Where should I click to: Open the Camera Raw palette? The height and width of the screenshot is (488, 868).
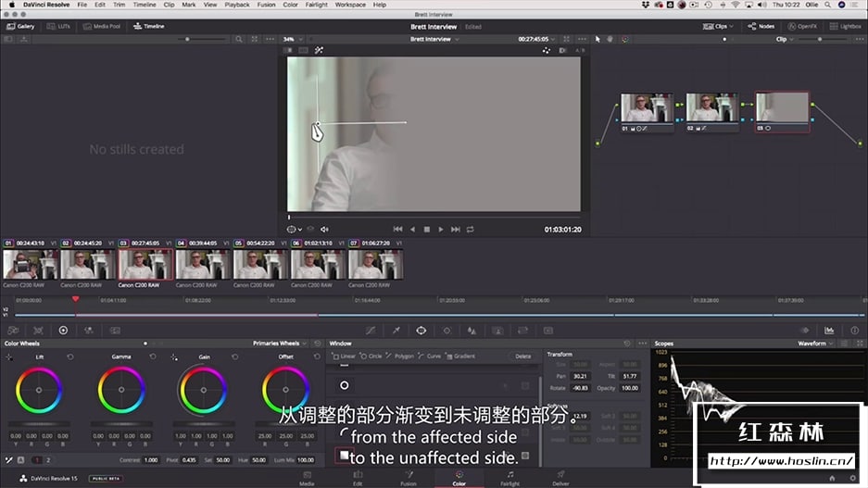point(13,331)
